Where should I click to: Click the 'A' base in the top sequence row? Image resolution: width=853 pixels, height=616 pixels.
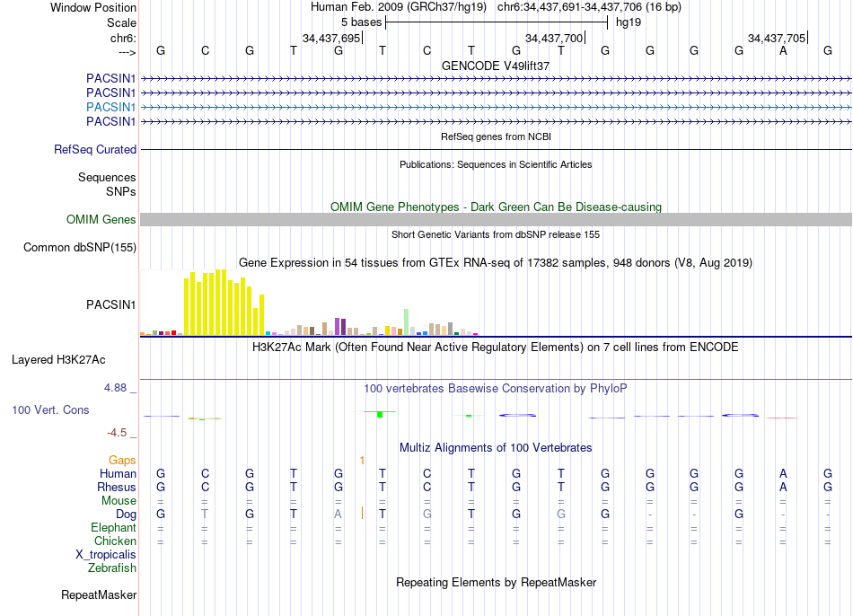(x=783, y=50)
